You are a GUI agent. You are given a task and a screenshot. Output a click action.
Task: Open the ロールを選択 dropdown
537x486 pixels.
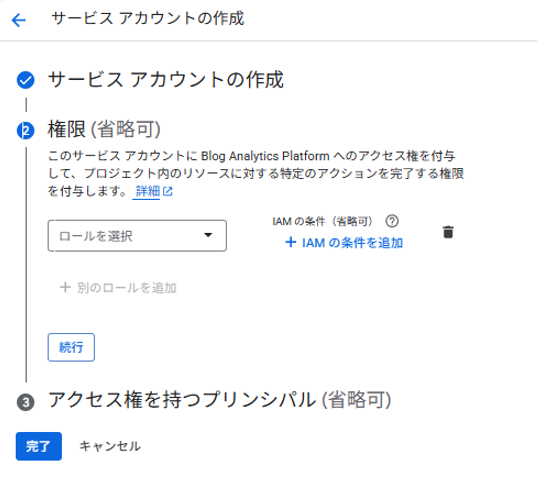coord(137,236)
